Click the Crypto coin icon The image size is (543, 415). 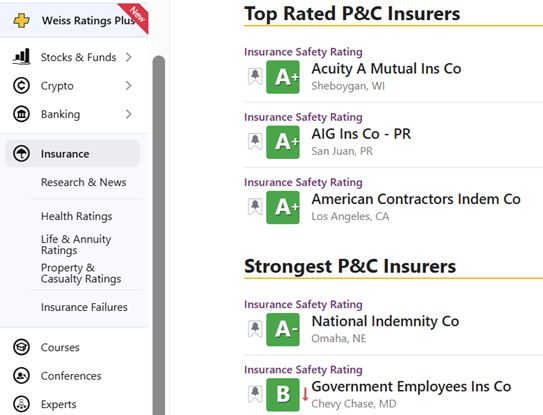click(21, 86)
